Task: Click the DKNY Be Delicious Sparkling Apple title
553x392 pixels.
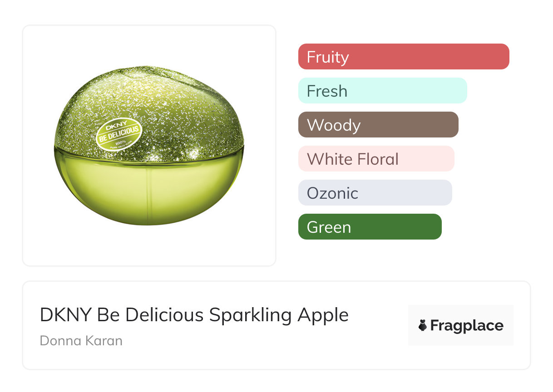Action: (194, 315)
